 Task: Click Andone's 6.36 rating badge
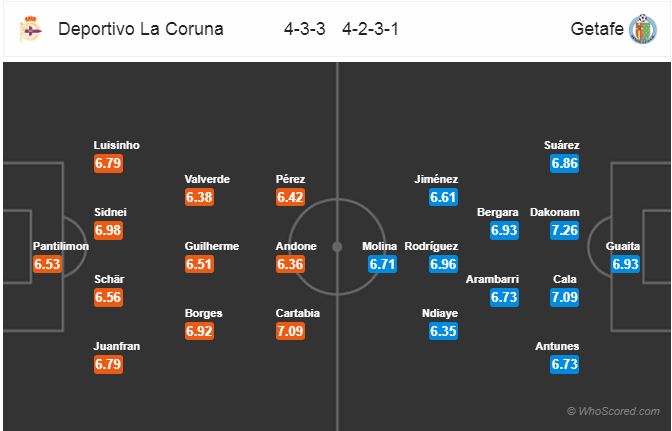pos(290,264)
